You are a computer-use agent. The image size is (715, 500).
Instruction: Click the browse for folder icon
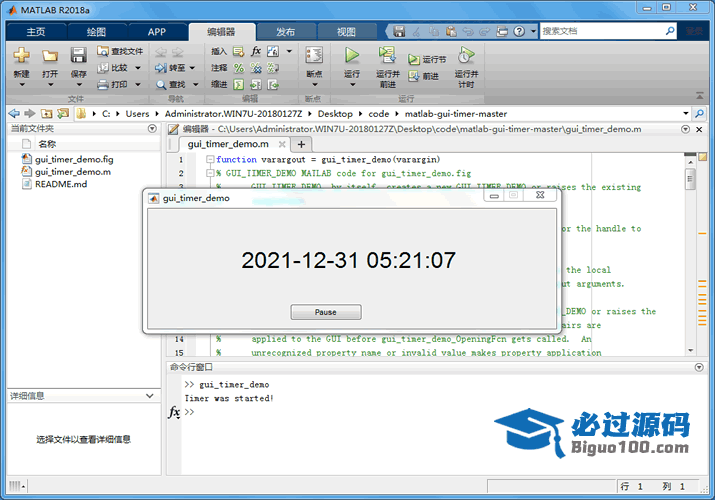(x=63, y=113)
